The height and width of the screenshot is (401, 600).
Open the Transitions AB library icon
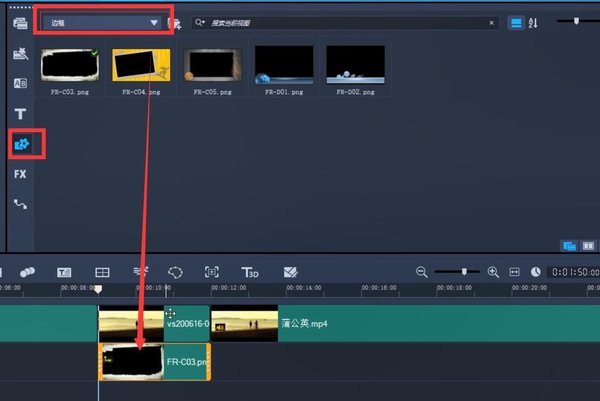coord(20,83)
